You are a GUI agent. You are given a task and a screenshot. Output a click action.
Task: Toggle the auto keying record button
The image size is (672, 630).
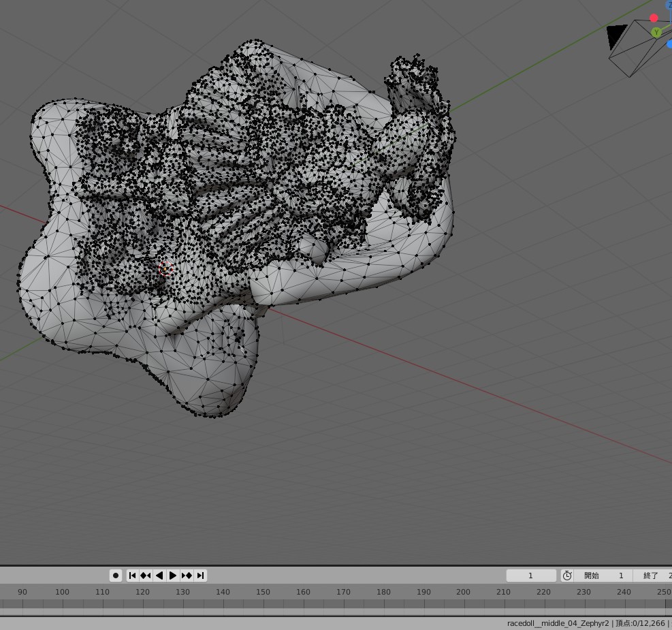[116, 576]
